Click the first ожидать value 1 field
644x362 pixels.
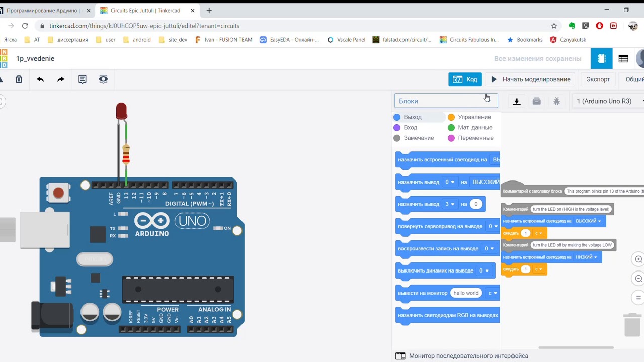tap(526, 233)
